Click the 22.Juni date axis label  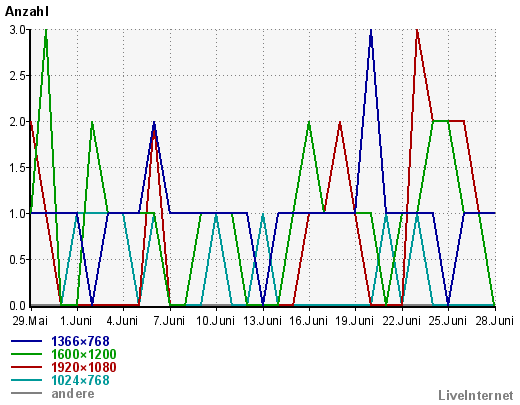pyautogui.click(x=401, y=321)
